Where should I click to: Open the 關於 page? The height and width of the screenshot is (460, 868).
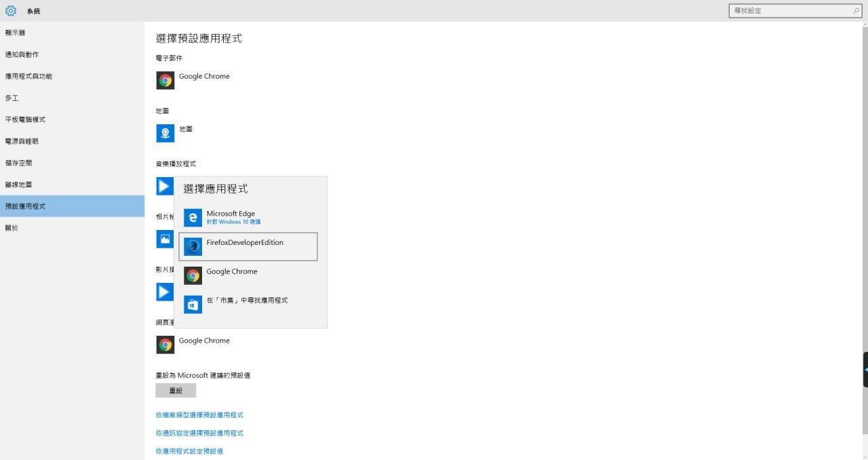point(72,228)
